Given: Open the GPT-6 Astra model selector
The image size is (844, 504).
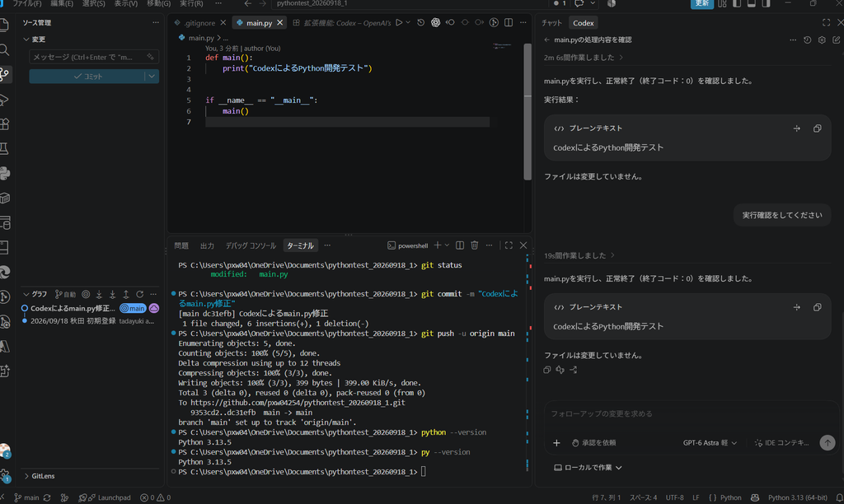Looking at the screenshot, I should click(710, 443).
